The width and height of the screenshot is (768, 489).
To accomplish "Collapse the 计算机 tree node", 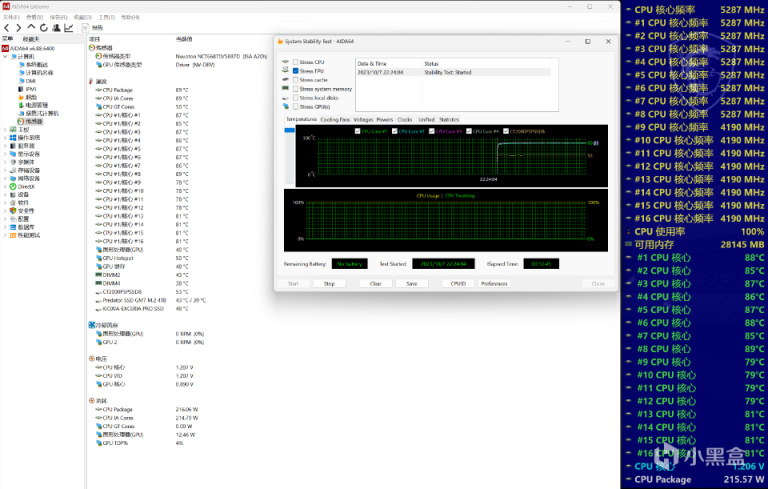I will [x=4, y=56].
